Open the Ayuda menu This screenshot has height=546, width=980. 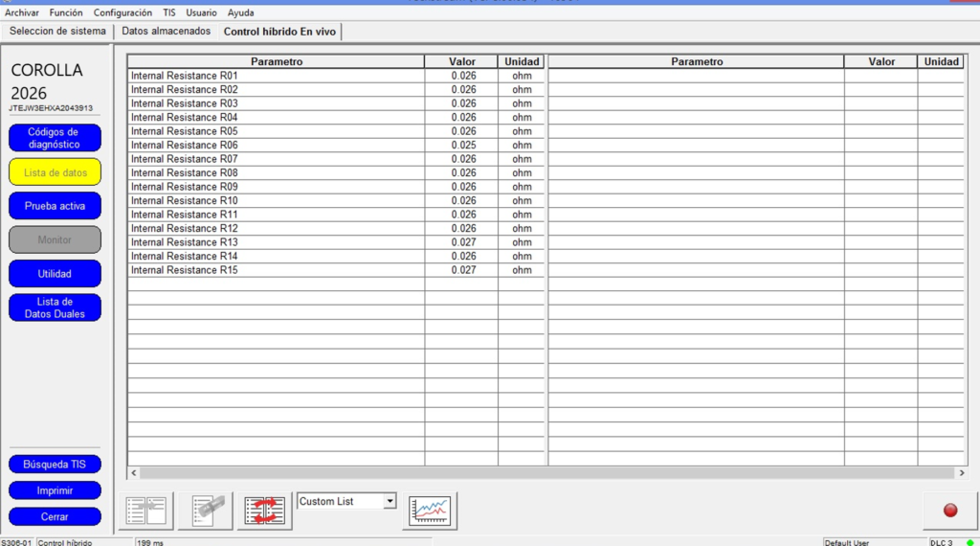click(240, 12)
